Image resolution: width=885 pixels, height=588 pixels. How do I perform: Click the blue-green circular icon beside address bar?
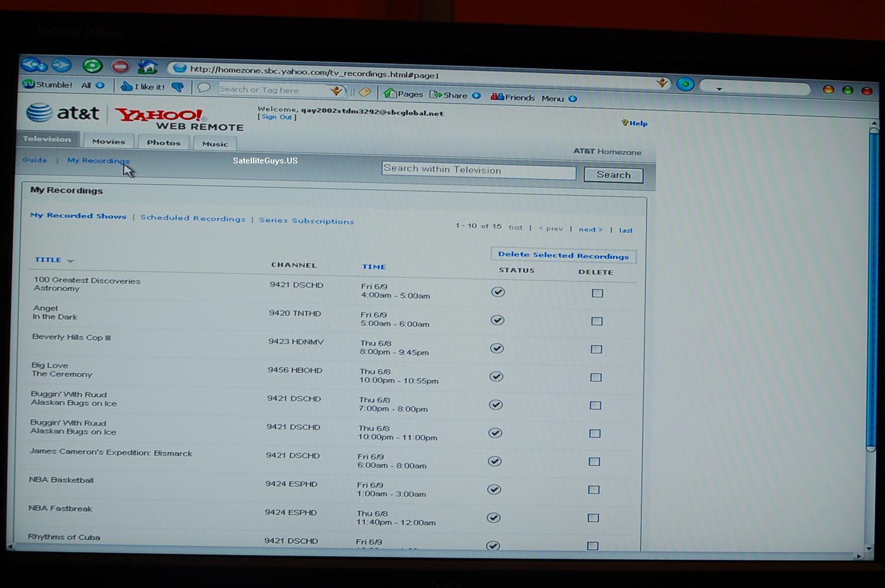pos(685,84)
